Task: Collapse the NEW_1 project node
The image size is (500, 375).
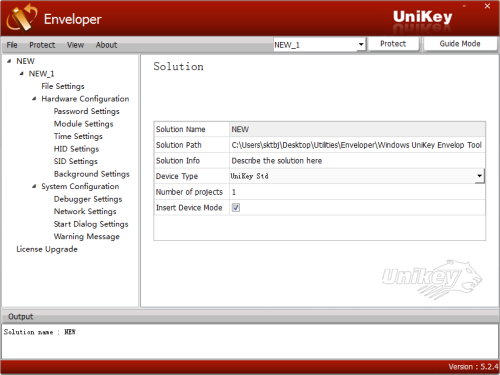Action: [x=22, y=74]
